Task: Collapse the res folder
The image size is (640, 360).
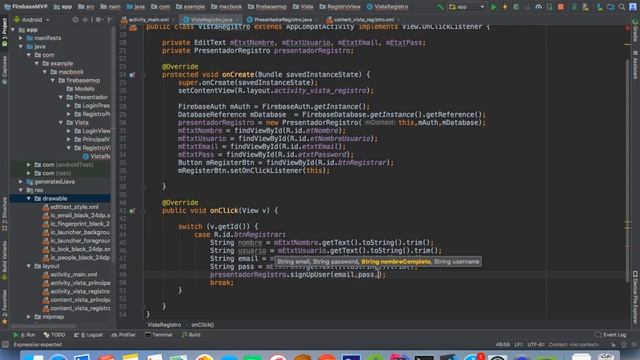Action: pos(21,190)
